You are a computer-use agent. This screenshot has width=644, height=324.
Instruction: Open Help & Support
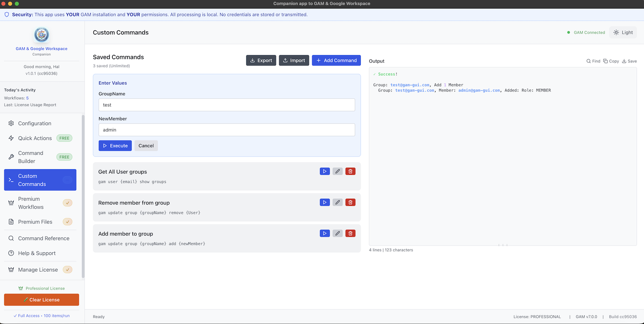[40, 253]
